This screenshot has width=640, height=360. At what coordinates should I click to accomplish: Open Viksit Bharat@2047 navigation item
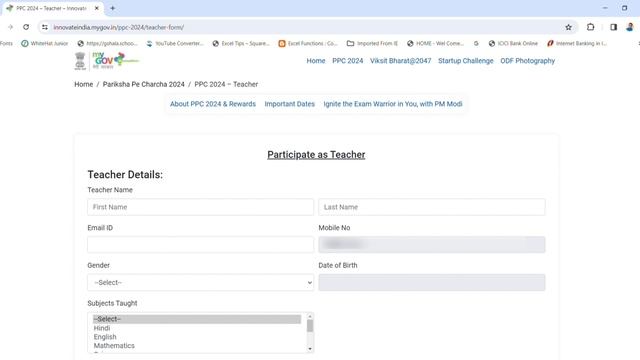[400, 61]
